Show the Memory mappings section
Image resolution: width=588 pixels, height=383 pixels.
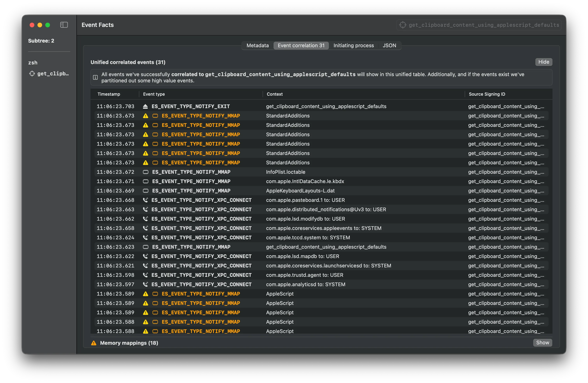(x=542, y=343)
